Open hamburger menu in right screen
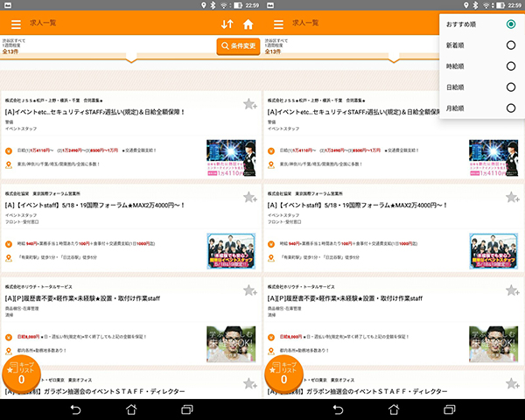The image size is (525, 420). coord(278,24)
